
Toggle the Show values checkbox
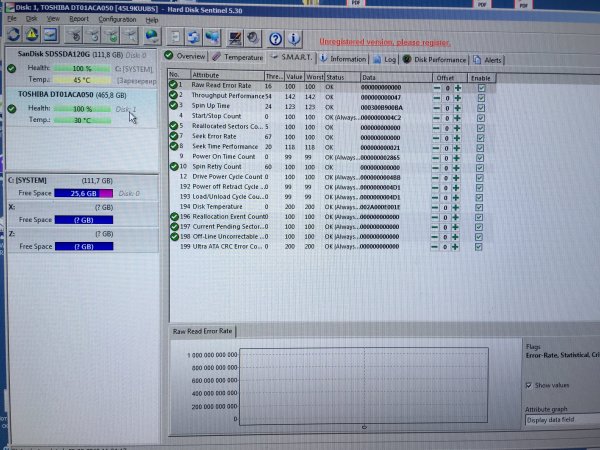tap(530, 385)
